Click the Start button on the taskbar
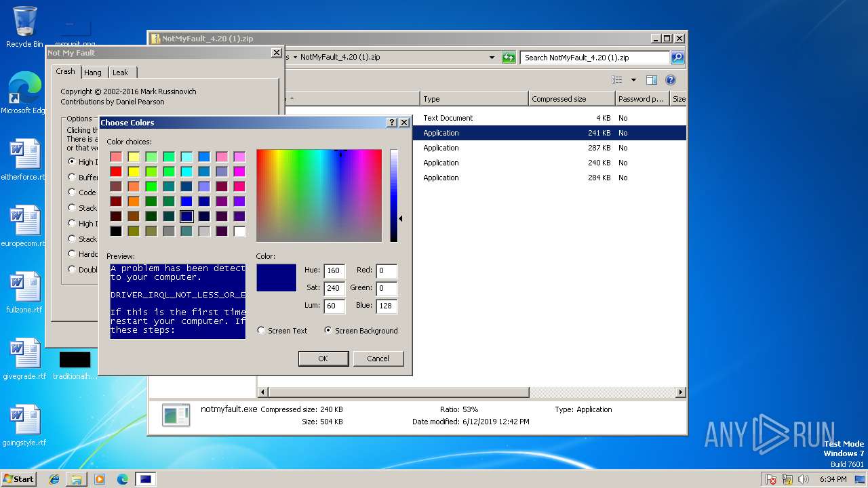This screenshot has width=868, height=488. [x=19, y=479]
